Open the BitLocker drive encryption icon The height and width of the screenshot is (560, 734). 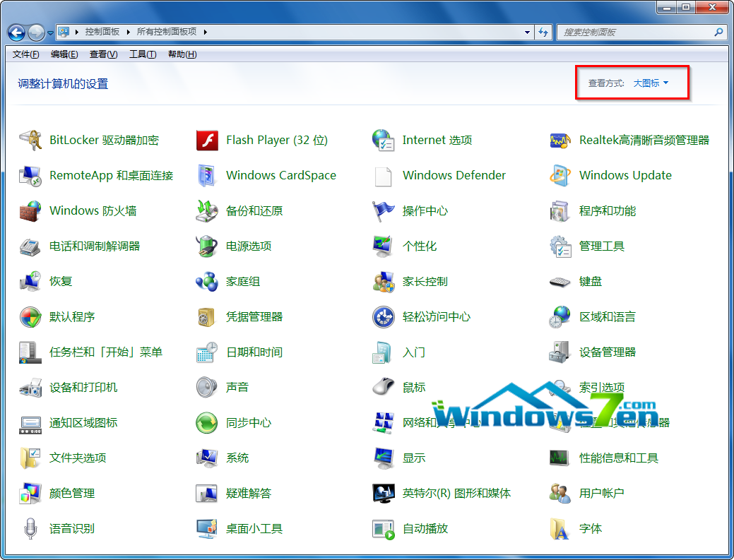click(x=30, y=140)
